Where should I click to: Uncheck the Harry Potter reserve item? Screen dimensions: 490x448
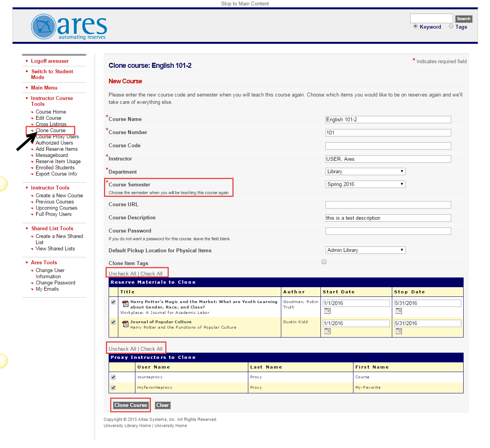pyautogui.click(x=113, y=302)
